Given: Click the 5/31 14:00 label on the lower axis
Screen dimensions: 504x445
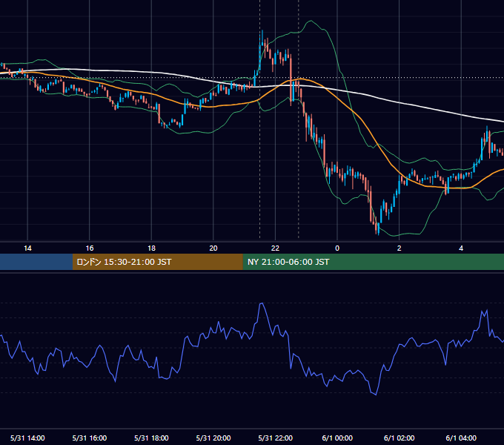Looking at the screenshot, I should coord(27,438).
